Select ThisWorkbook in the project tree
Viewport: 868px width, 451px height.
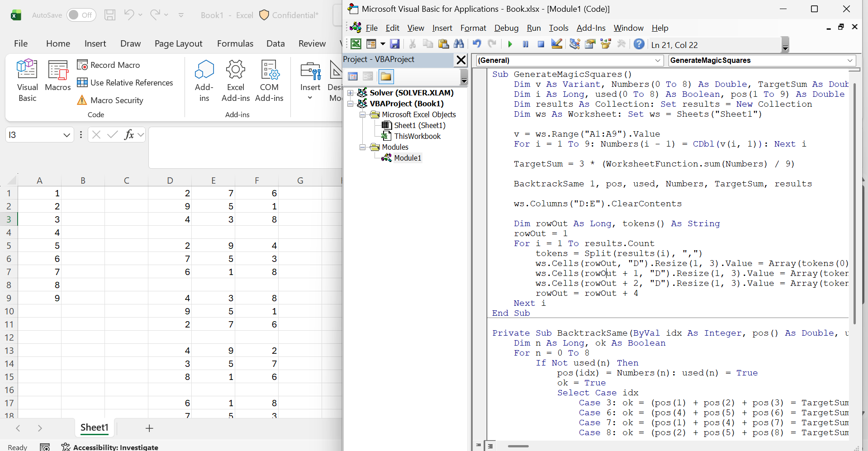[417, 136]
